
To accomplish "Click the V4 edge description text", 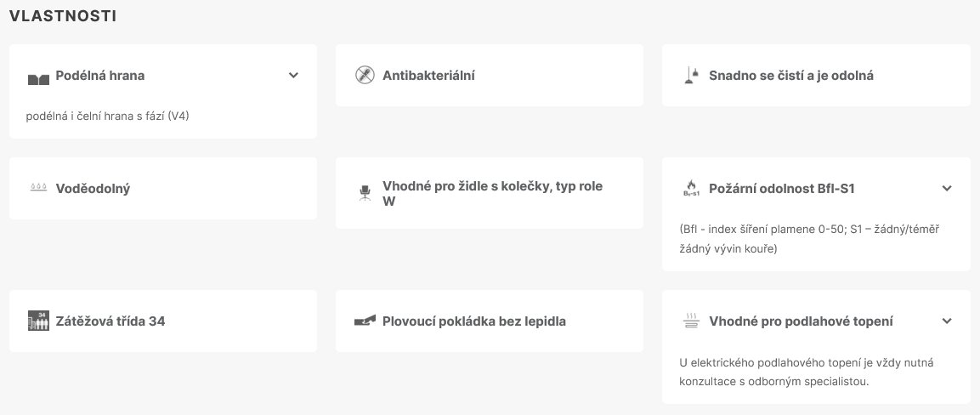I will click(x=107, y=116).
